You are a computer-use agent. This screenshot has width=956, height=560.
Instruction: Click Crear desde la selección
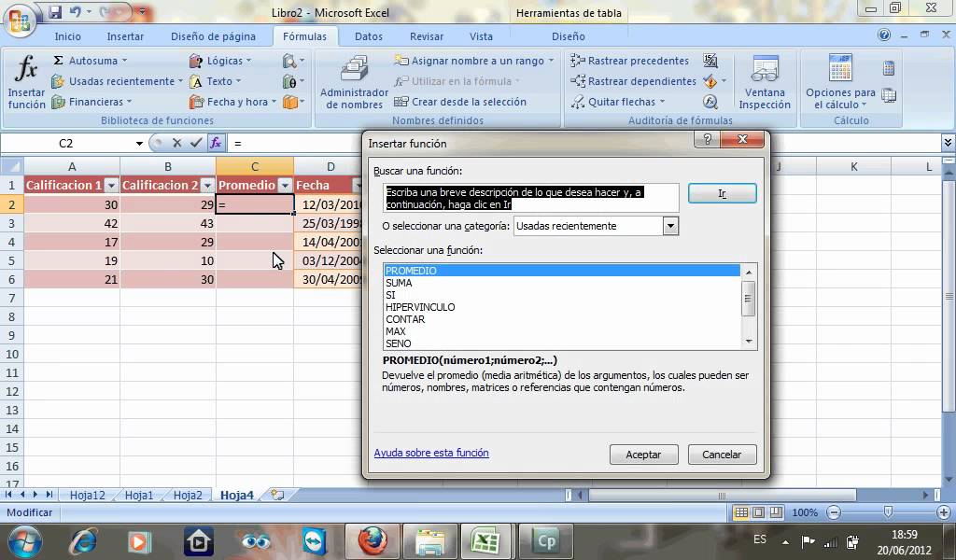[x=460, y=102]
